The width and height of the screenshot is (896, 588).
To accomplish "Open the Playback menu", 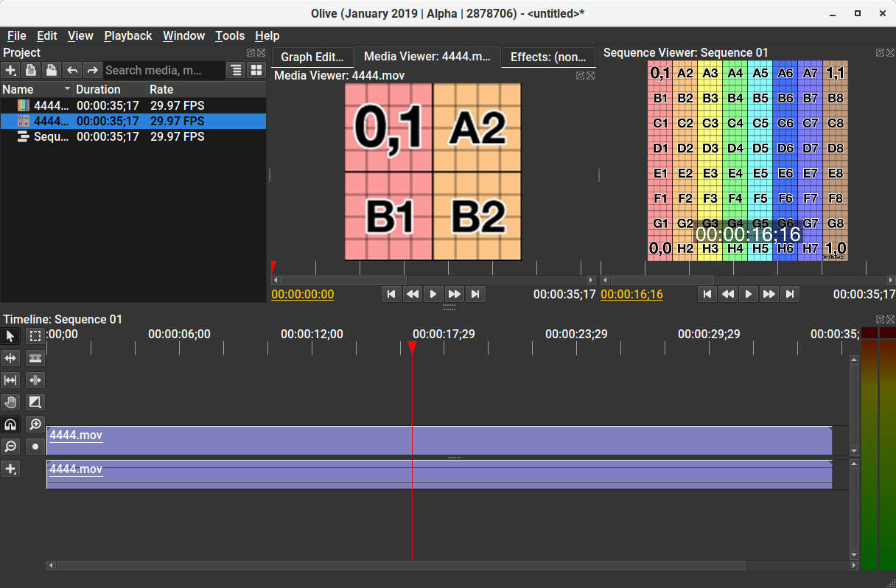I will [x=128, y=35].
